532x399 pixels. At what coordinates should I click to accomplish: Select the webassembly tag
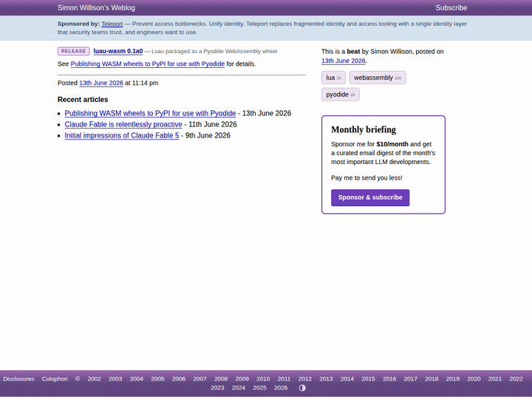(378, 78)
